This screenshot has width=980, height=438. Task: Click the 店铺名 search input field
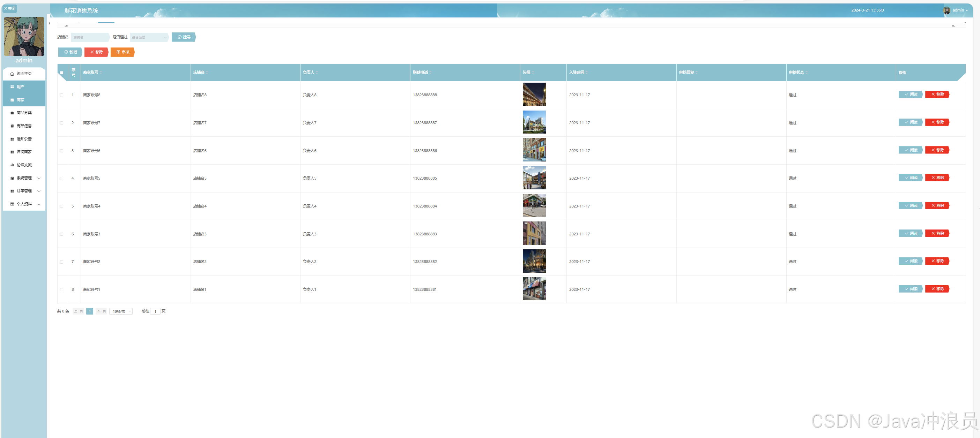[90, 37]
